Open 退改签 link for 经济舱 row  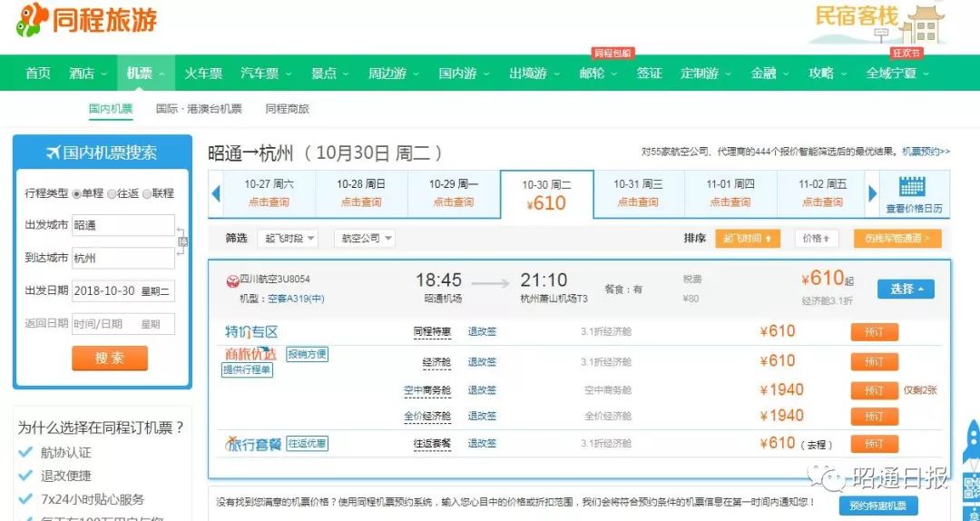click(x=482, y=361)
